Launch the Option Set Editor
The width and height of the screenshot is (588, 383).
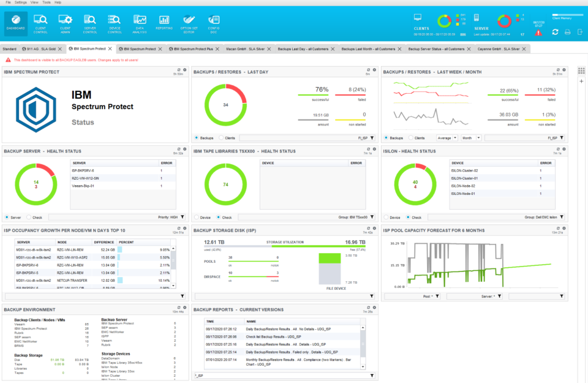point(189,23)
